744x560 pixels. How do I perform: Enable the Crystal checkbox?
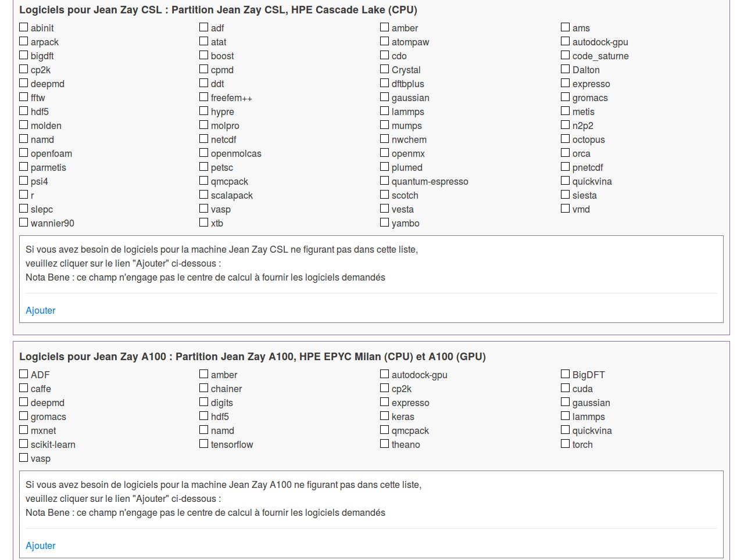point(385,69)
